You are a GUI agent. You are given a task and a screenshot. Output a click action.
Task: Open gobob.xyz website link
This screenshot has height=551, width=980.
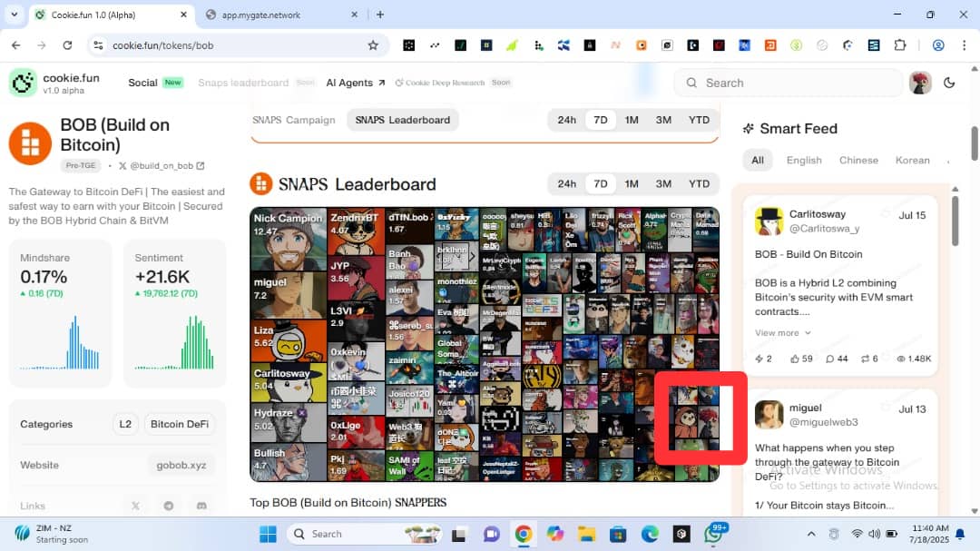[181, 466]
